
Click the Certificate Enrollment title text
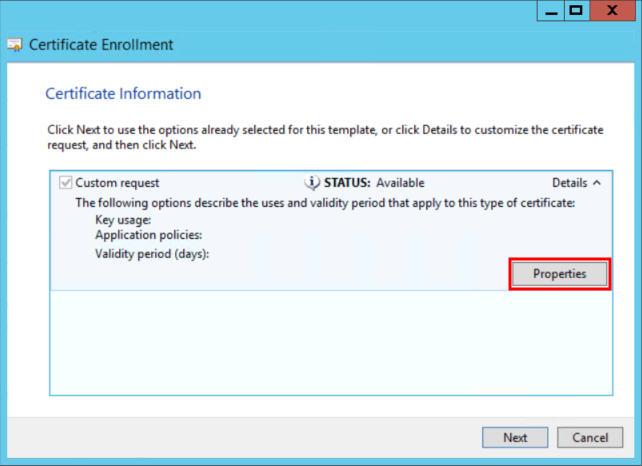101,45
